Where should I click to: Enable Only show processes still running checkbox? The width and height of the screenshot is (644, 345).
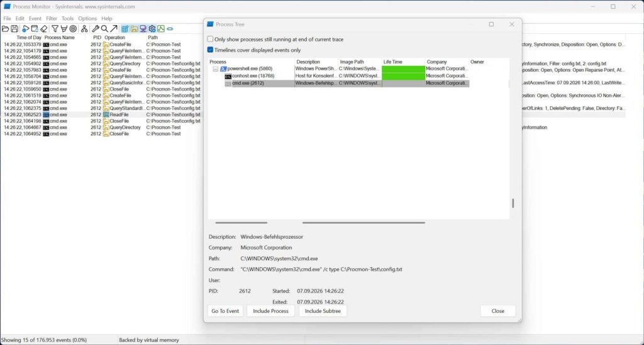(210, 40)
